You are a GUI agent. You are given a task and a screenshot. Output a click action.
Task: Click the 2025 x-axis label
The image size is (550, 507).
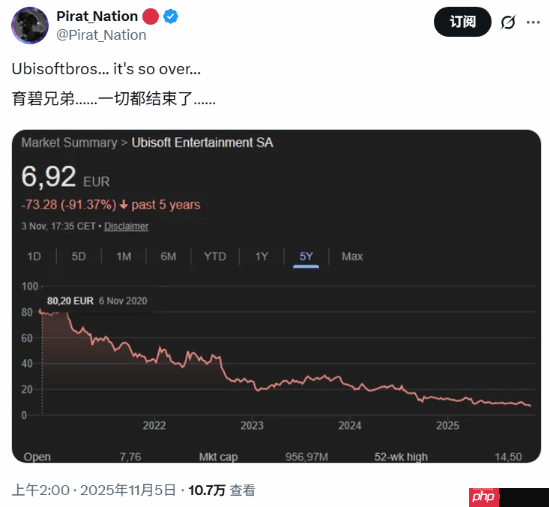click(448, 426)
